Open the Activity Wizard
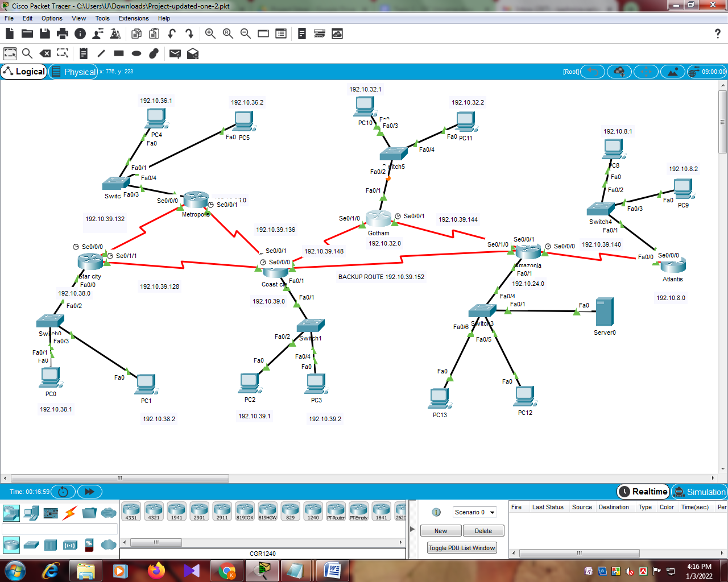The height and width of the screenshot is (582, 728). [115, 34]
